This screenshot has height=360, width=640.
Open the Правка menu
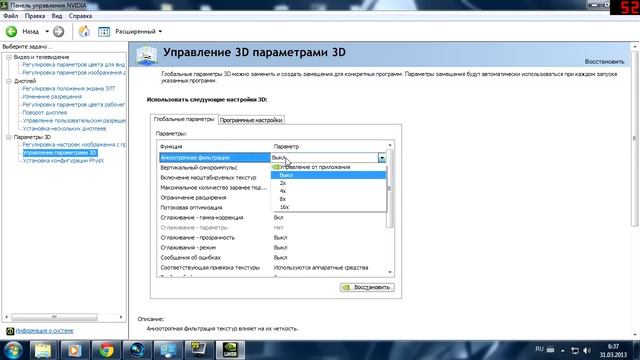click(x=35, y=16)
